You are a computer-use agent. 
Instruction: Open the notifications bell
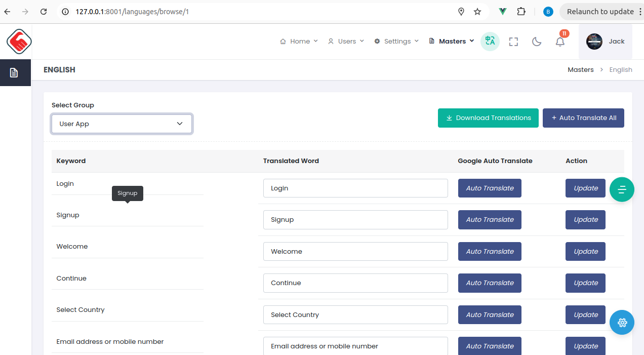coord(560,42)
